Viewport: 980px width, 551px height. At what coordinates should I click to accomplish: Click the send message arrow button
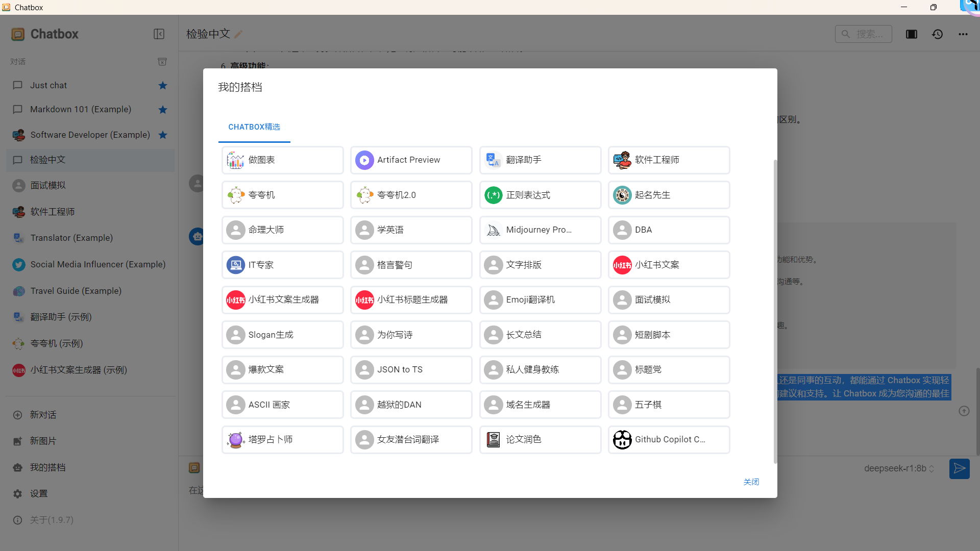pos(959,469)
